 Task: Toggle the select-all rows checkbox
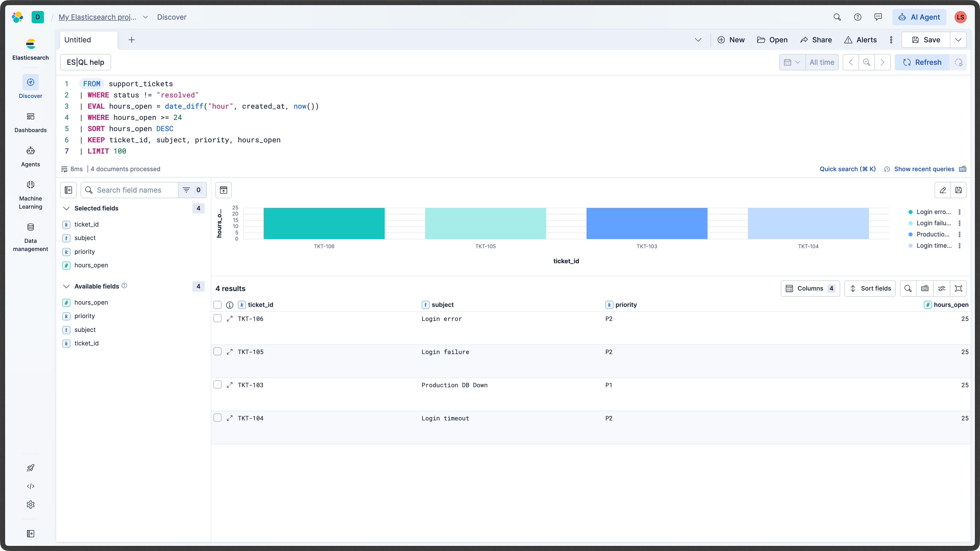tap(217, 305)
